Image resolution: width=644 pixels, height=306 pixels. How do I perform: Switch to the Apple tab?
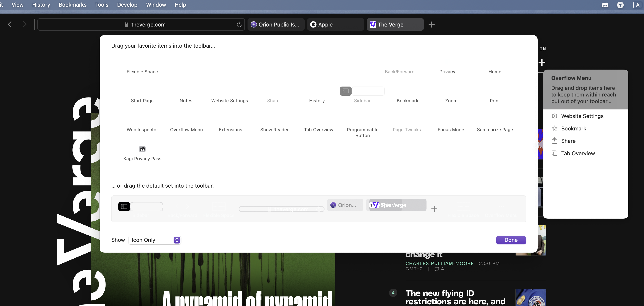pos(335,24)
